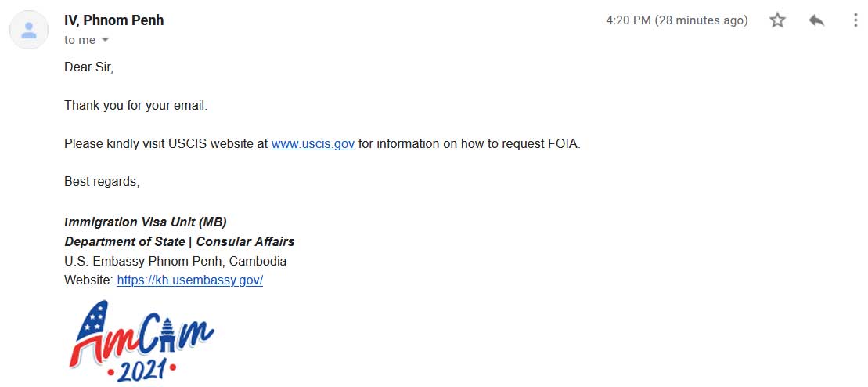Open the three-dot More options menu

pyautogui.click(x=855, y=20)
